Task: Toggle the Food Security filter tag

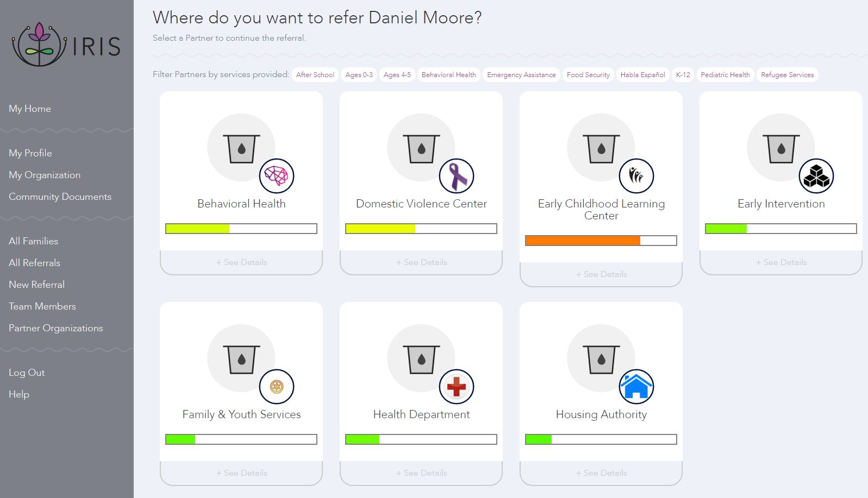Action: point(588,75)
